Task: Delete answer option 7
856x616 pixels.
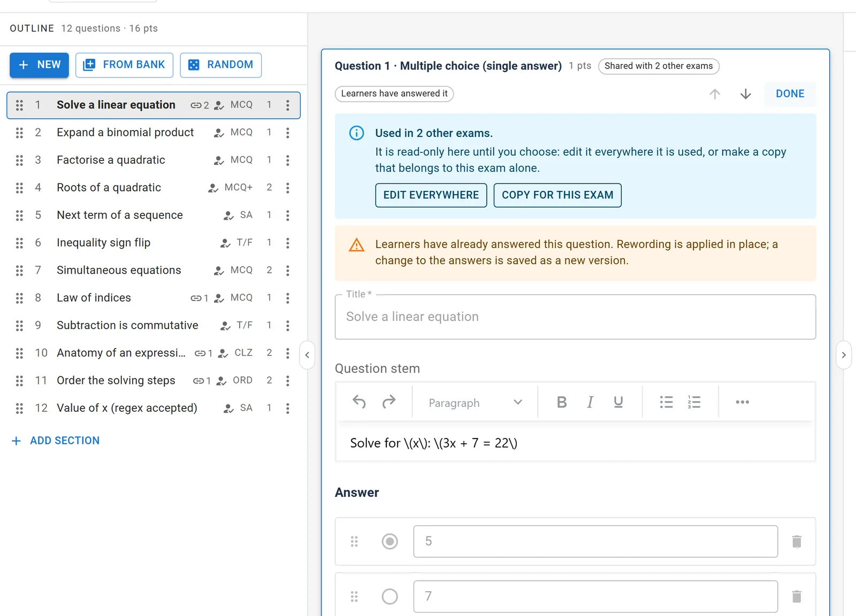Action: pos(797,596)
